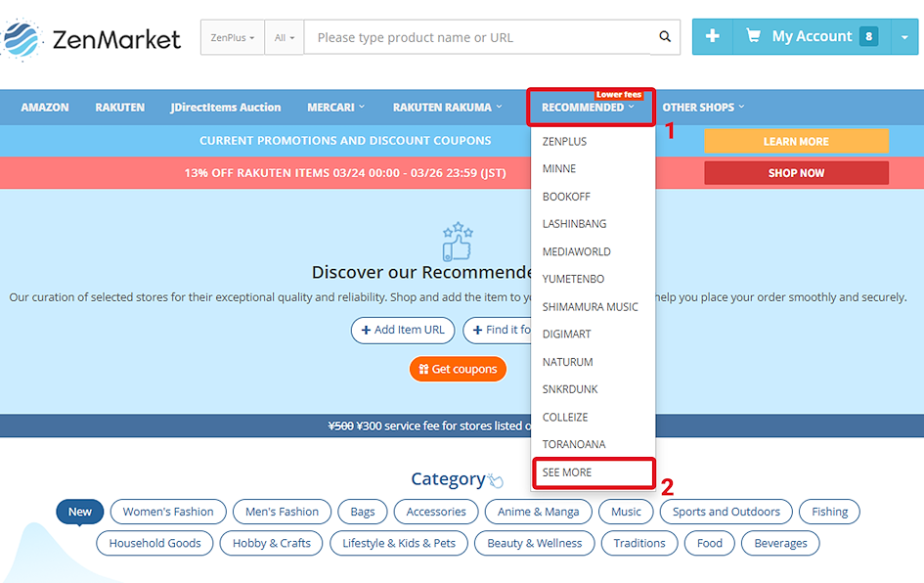Screen dimensions: 924x583
Task: Open the ZenPlus search source dropdown
Action: [232, 37]
